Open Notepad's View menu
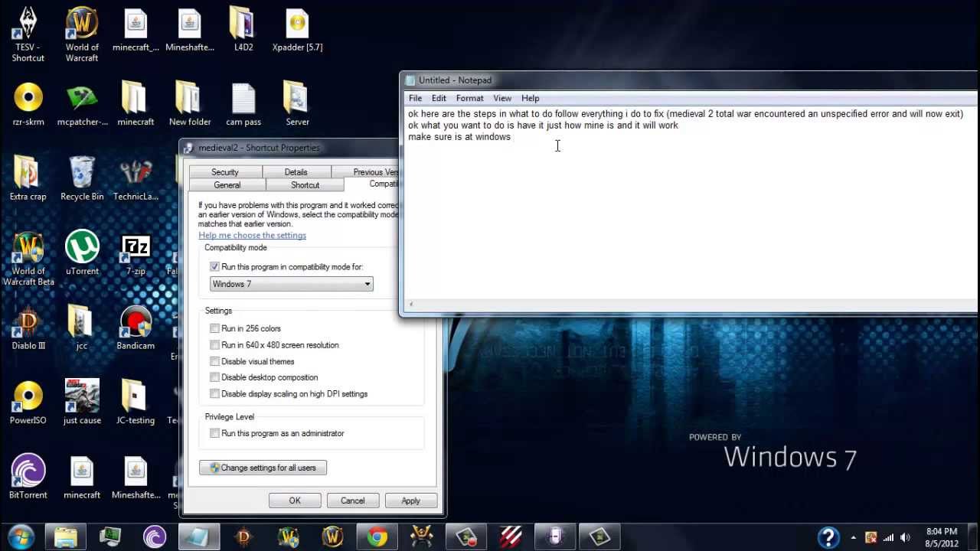The image size is (980, 551). [502, 98]
